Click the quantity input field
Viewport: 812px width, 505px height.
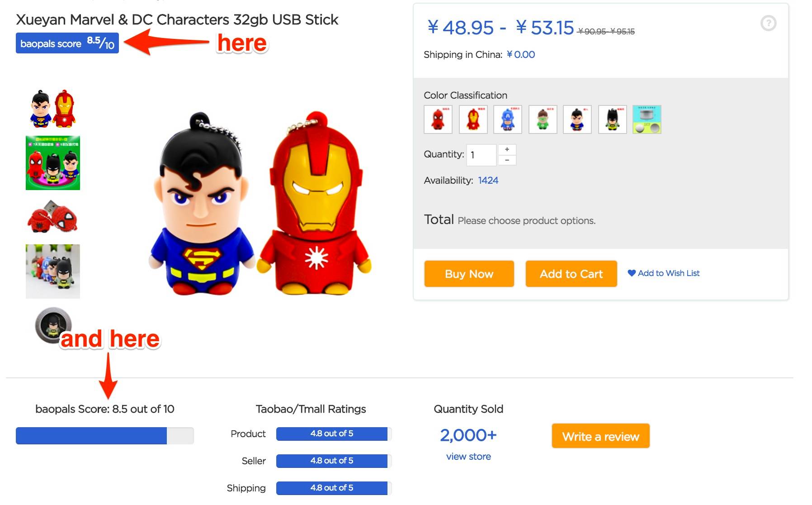click(x=481, y=155)
